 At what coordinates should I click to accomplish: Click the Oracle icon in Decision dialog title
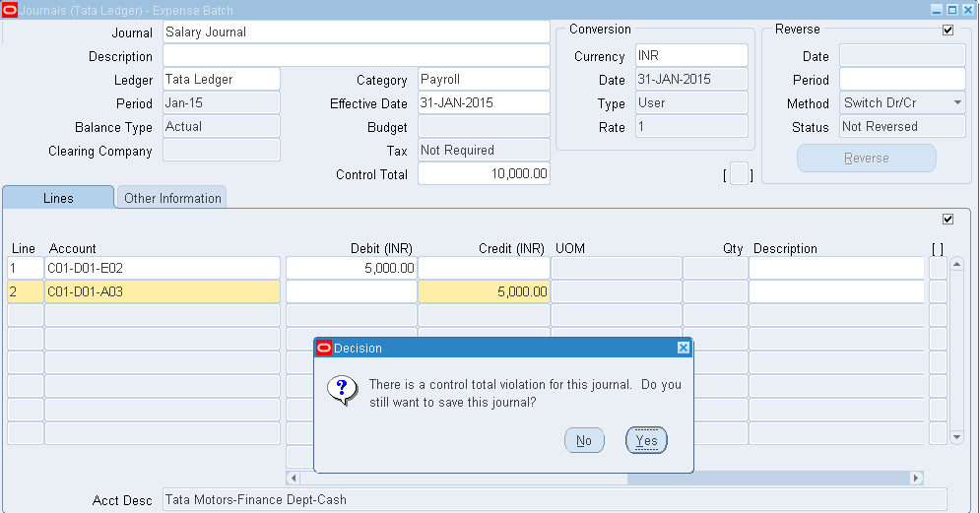click(324, 348)
